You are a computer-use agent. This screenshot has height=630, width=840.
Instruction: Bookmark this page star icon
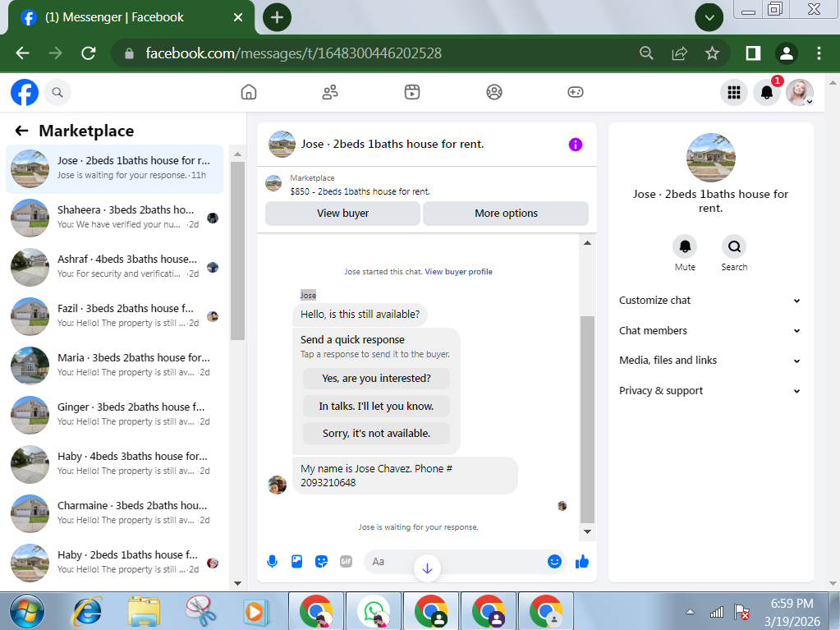(712, 53)
